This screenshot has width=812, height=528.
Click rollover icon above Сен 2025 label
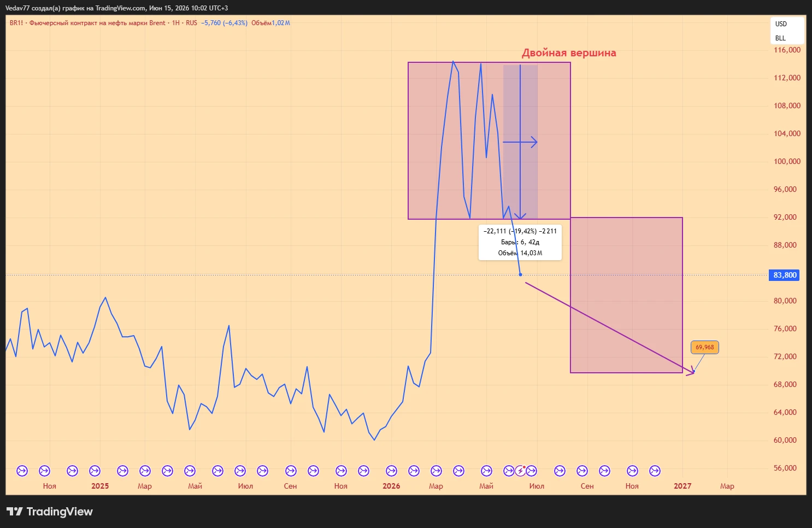click(291, 471)
